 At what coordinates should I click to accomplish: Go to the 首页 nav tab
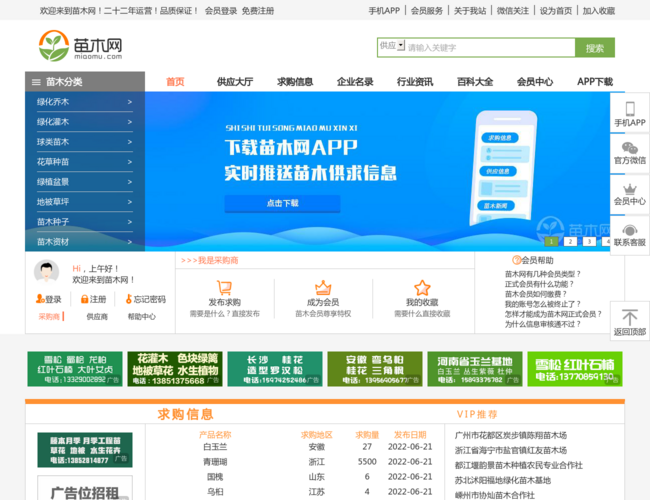point(175,82)
